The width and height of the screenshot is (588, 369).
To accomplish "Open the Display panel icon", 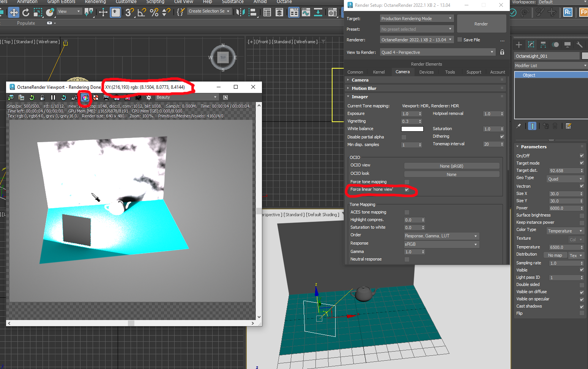I will pyautogui.click(x=568, y=45).
